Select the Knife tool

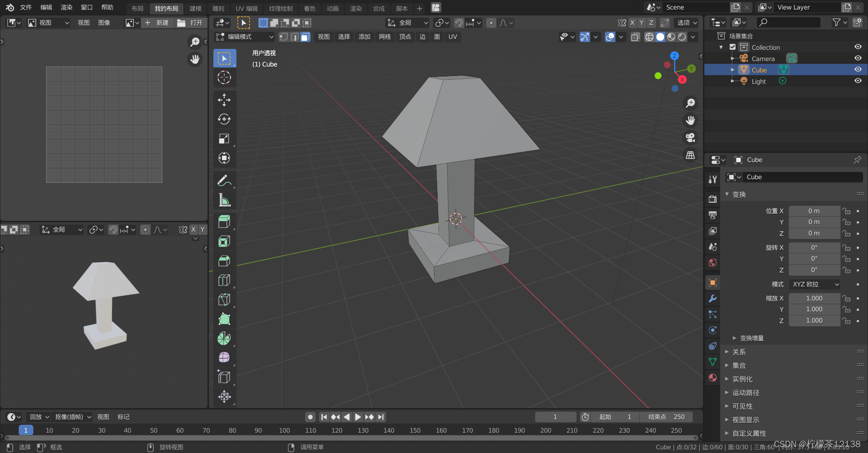[x=224, y=300]
